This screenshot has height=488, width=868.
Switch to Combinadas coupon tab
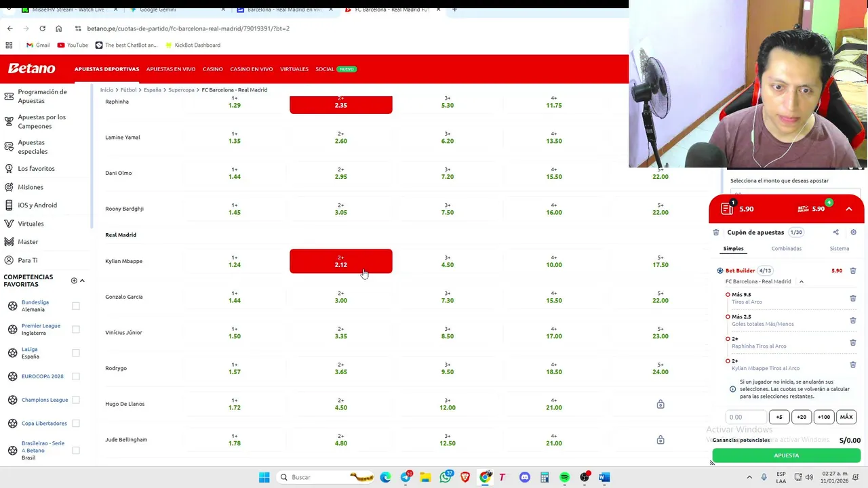[786, 249]
